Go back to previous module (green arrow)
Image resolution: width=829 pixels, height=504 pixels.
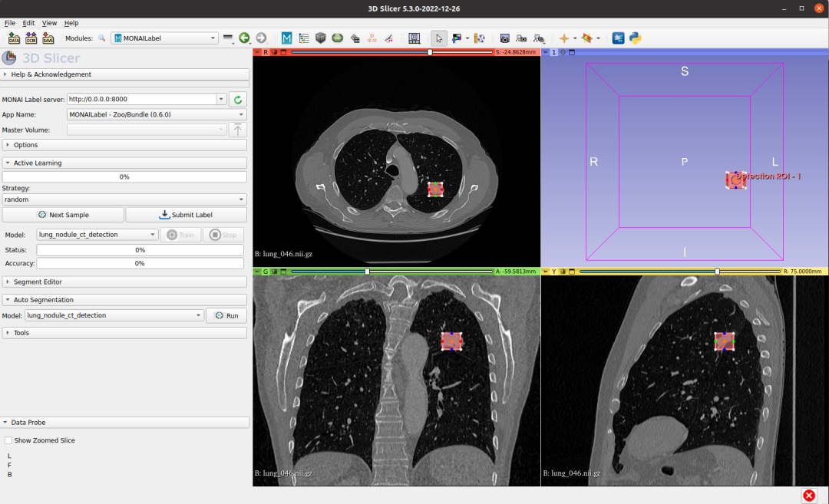[x=244, y=38]
